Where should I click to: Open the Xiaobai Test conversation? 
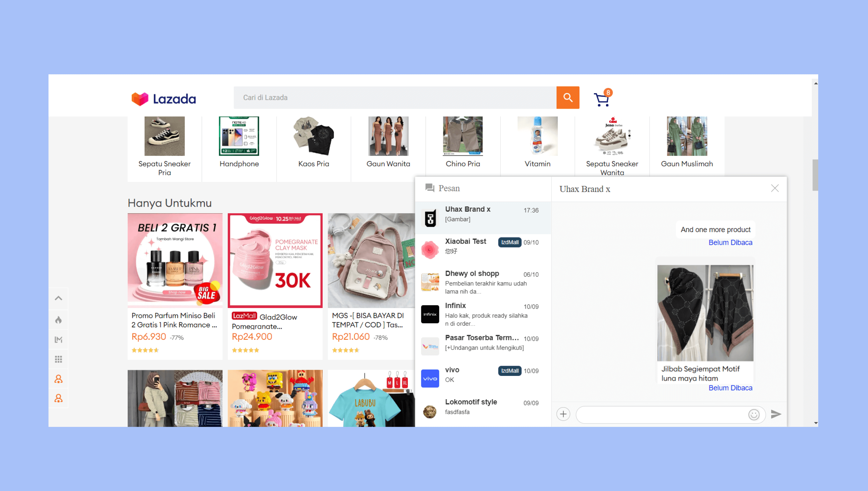coord(483,250)
